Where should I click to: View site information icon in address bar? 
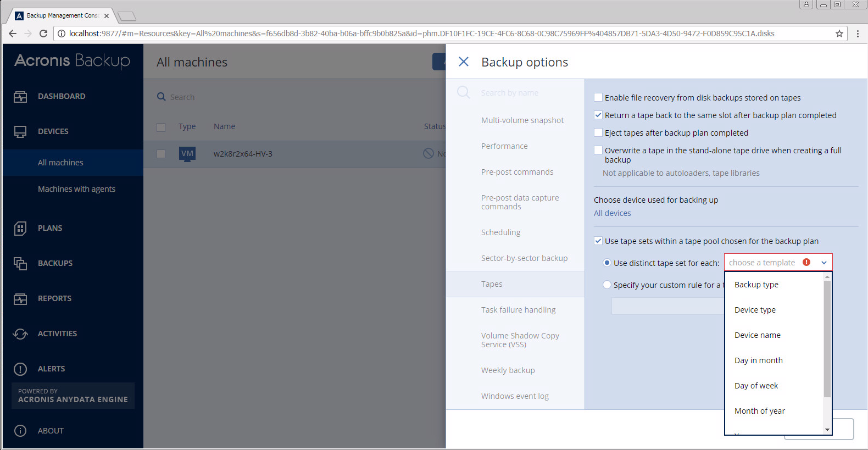(62, 34)
